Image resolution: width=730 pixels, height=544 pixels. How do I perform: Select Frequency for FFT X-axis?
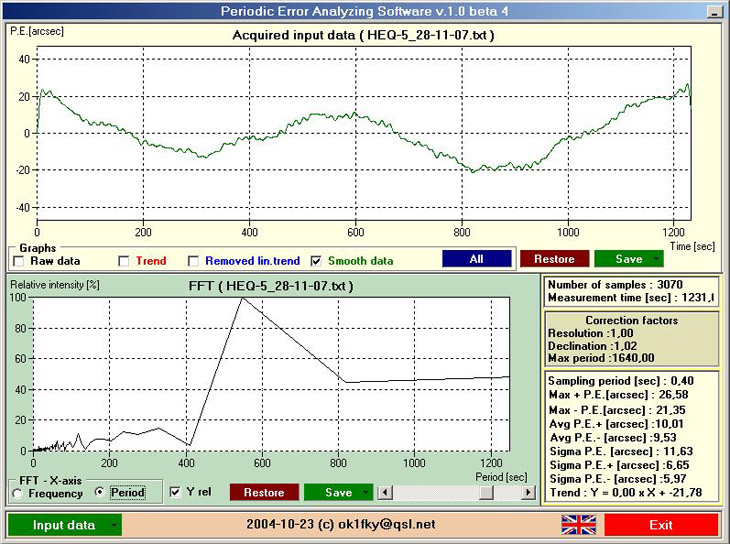tap(18, 493)
